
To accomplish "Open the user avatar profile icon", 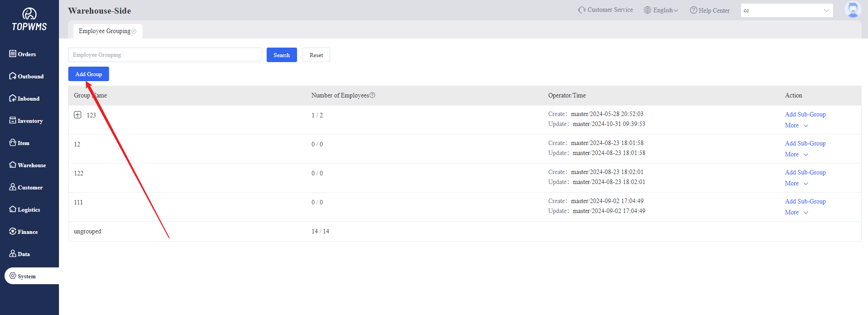I will 853,10.
